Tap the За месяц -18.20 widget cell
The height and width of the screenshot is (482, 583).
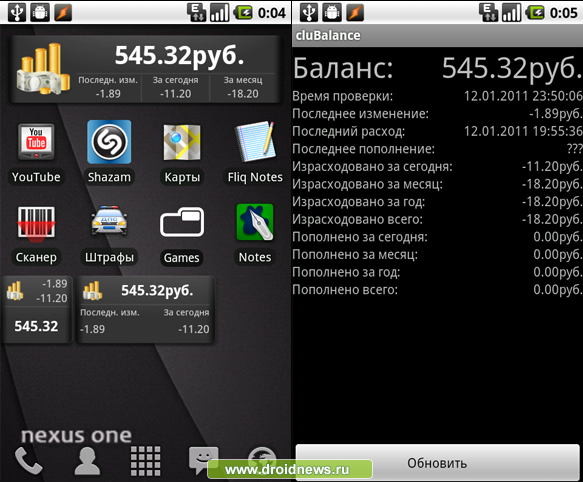coord(243,87)
